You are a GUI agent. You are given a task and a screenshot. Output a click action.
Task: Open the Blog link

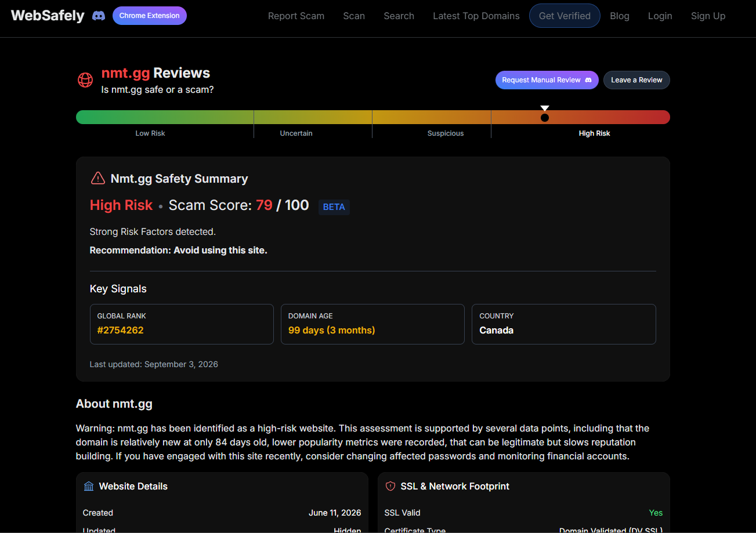[620, 16]
